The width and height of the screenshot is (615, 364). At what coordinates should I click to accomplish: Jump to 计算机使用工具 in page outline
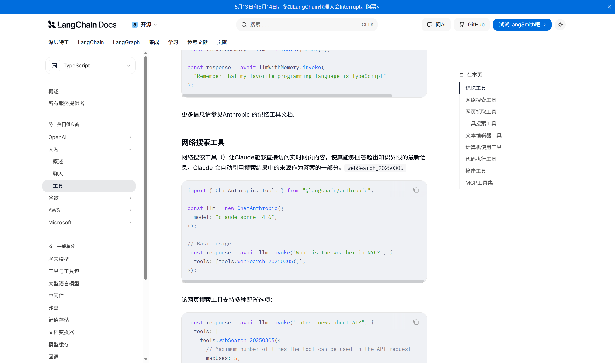pos(483,147)
